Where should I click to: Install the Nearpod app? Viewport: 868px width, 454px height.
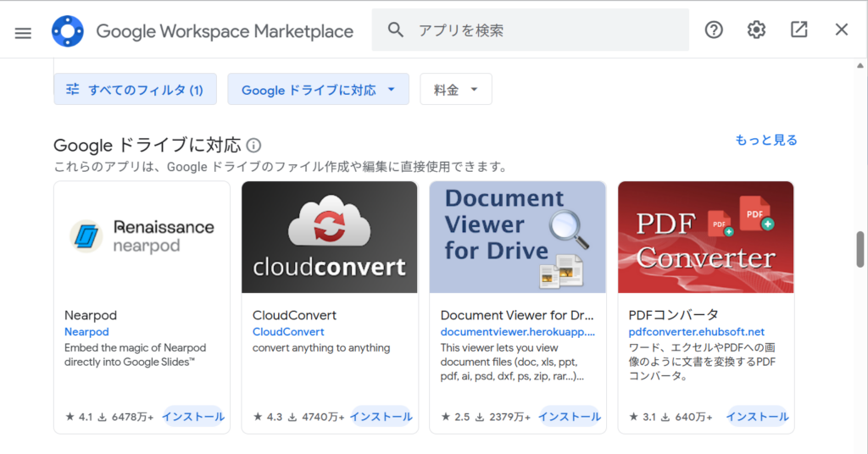tap(193, 417)
